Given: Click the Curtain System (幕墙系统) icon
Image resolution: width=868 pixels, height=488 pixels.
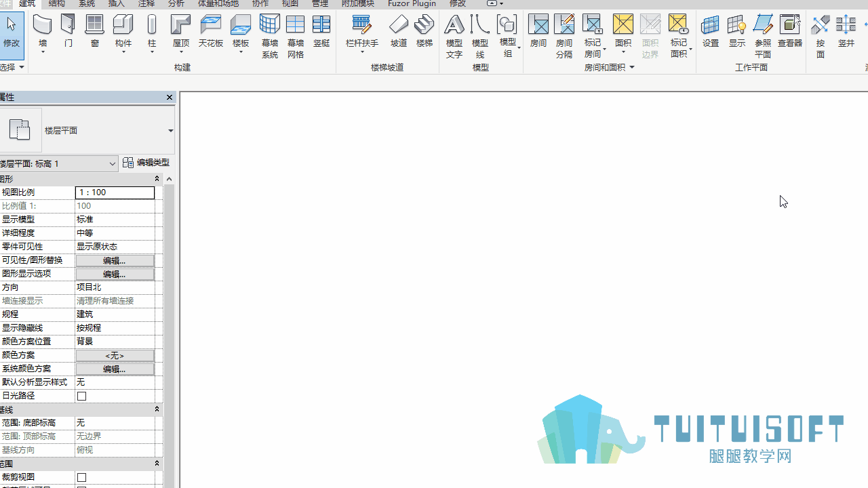Looking at the screenshot, I should [x=270, y=36].
